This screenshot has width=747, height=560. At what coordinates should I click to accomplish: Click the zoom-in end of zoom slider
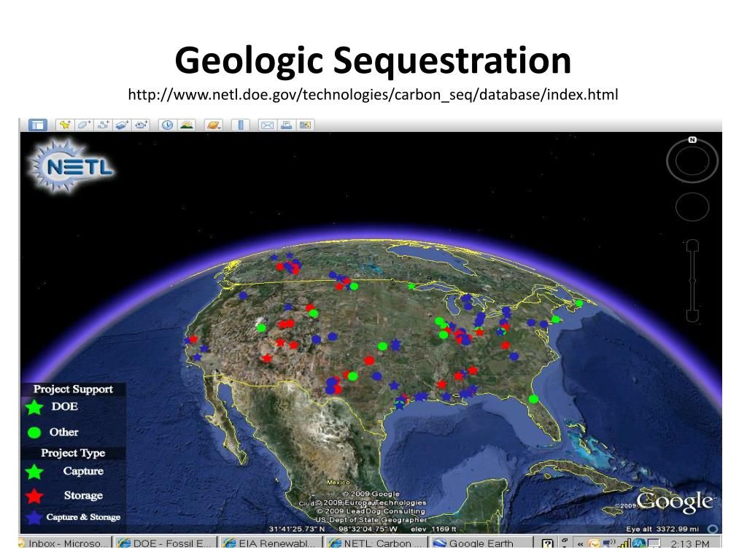tap(693, 245)
